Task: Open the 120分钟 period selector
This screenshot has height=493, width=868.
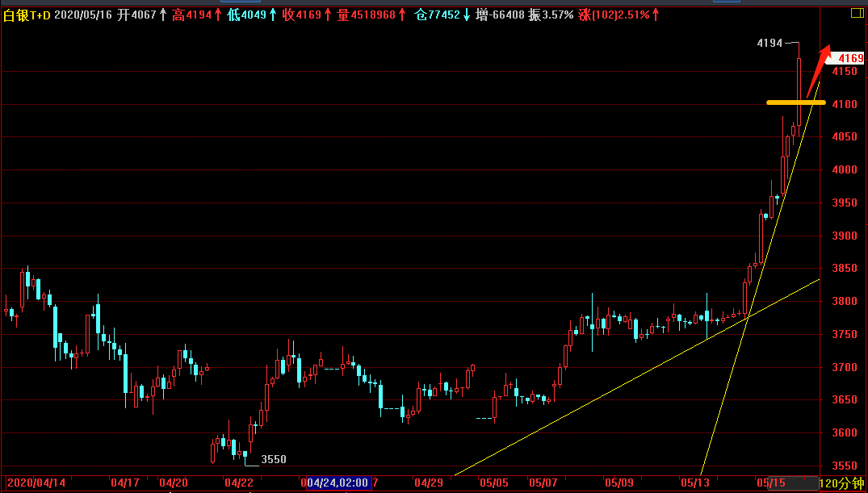Action: coord(842,483)
